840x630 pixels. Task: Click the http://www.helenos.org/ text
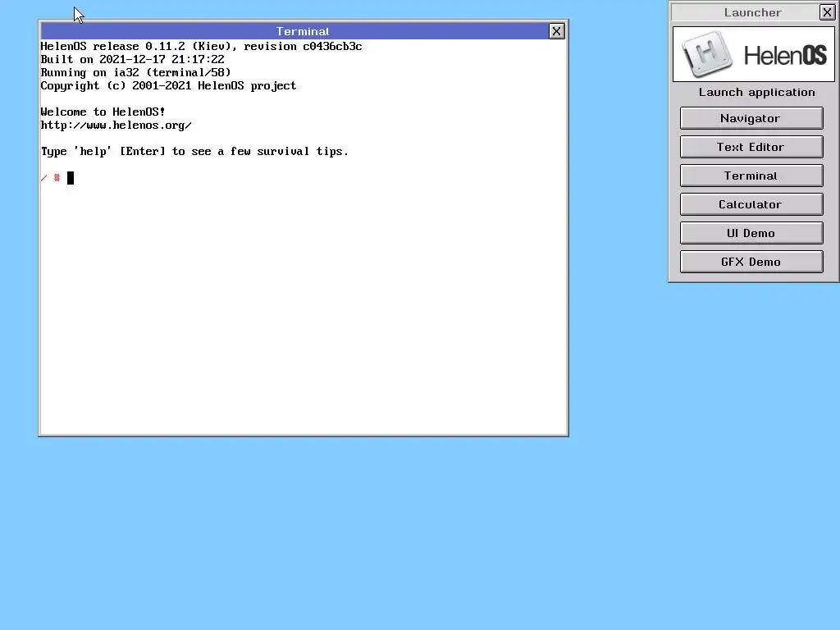116,126
